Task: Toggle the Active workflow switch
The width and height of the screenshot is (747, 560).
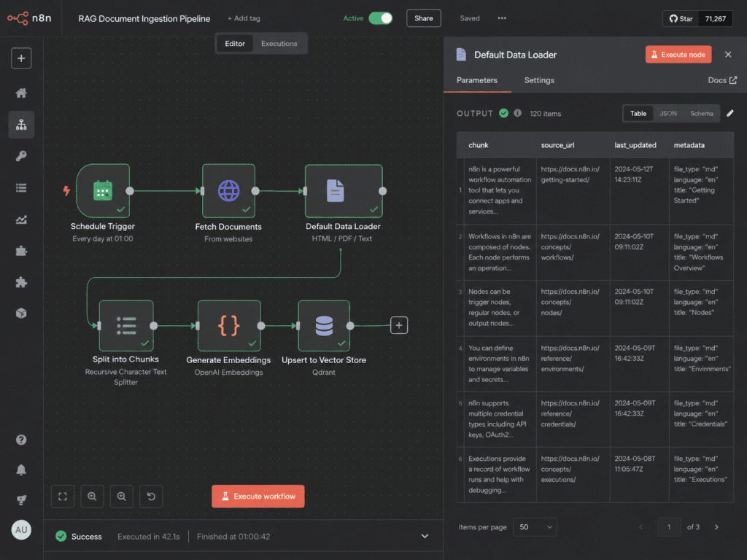Action: point(381,18)
